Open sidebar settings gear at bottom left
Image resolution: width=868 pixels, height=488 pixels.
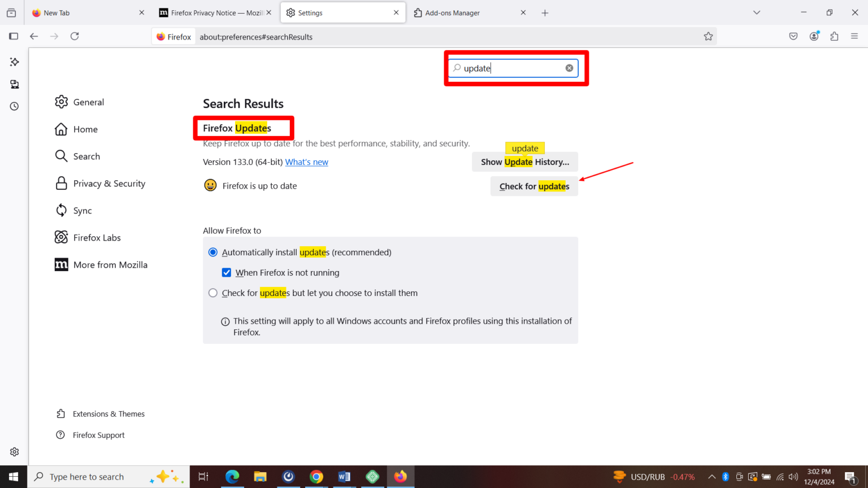14,451
